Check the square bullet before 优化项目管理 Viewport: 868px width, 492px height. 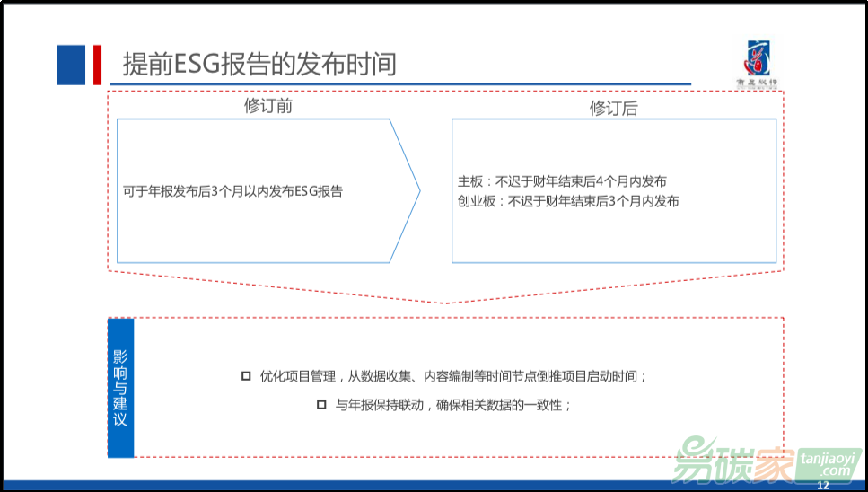click(246, 376)
